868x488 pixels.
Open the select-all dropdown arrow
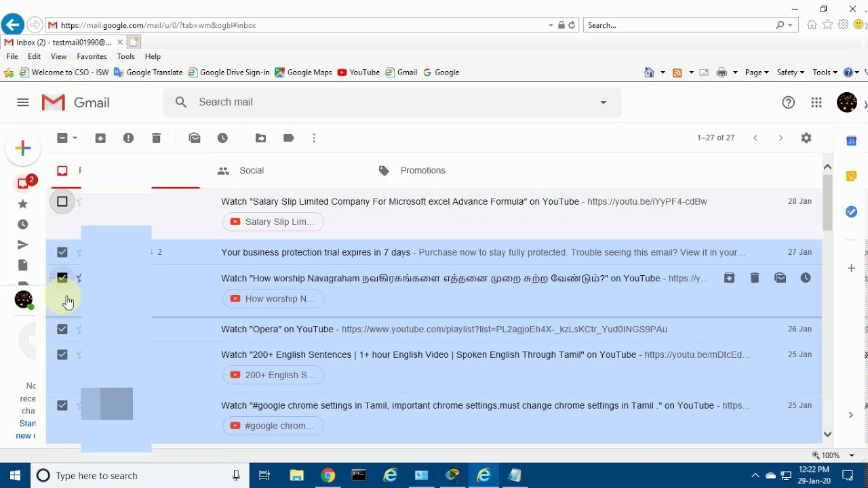tap(75, 138)
